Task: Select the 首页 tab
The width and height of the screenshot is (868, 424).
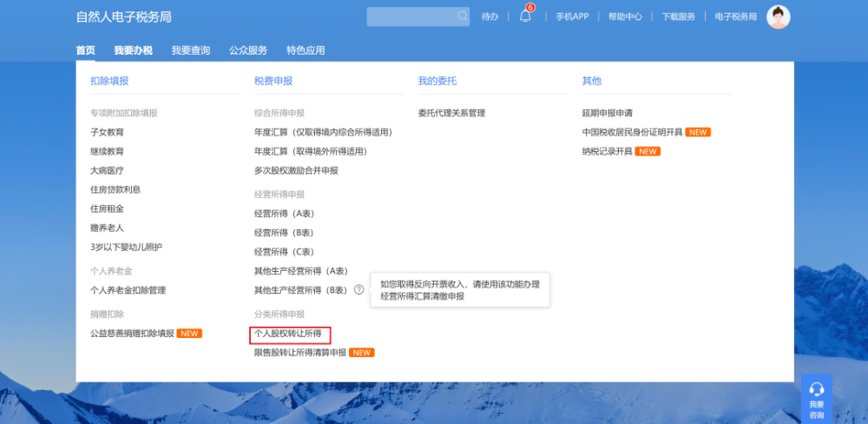Action: pyautogui.click(x=85, y=50)
